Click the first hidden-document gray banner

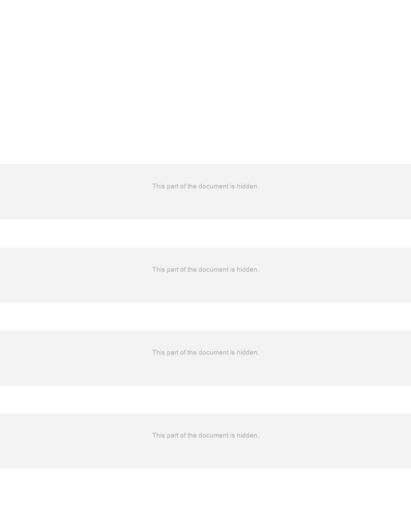[x=205, y=192]
